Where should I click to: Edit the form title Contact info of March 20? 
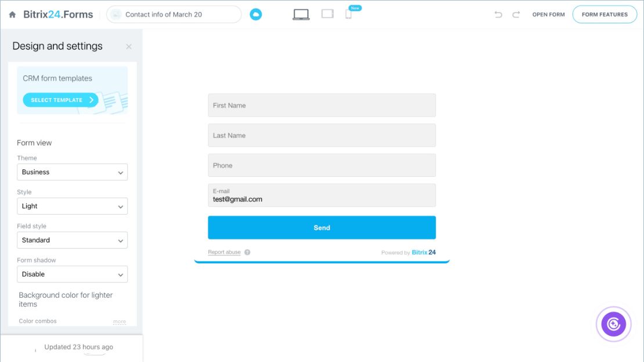tap(173, 15)
